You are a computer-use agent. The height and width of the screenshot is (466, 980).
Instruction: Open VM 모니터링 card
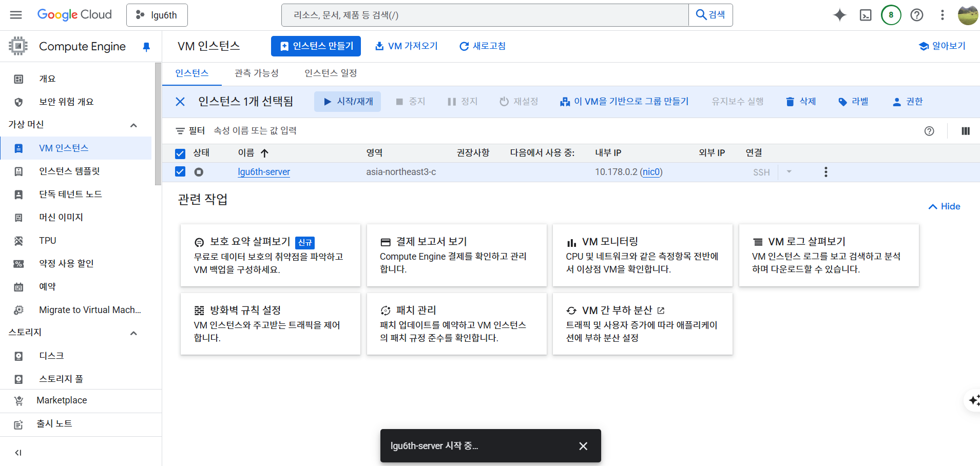[643, 255]
